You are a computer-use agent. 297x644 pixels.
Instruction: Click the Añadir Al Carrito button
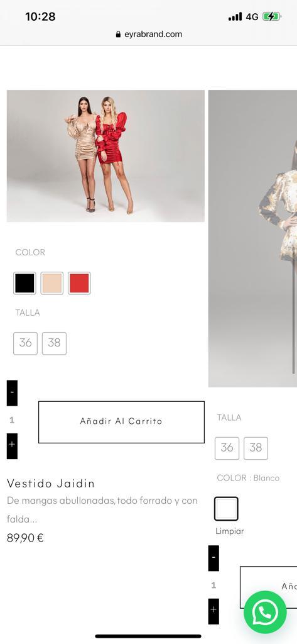click(121, 422)
